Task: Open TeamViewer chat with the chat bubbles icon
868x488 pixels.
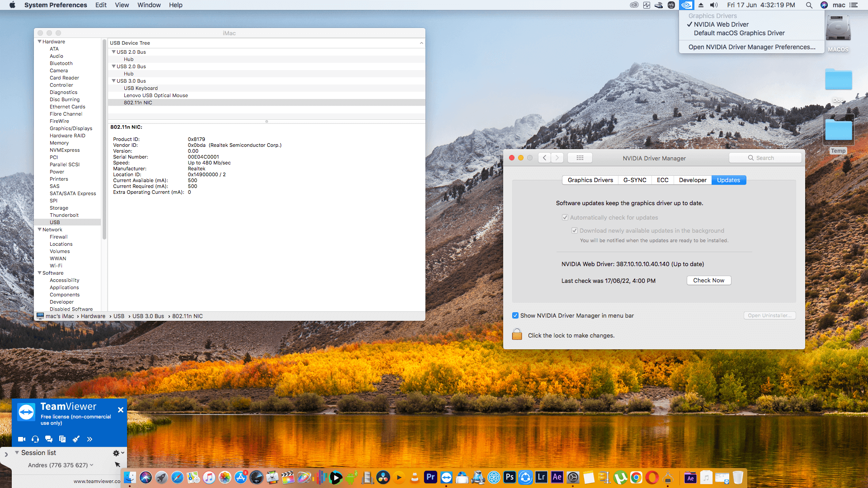Action: (x=49, y=439)
